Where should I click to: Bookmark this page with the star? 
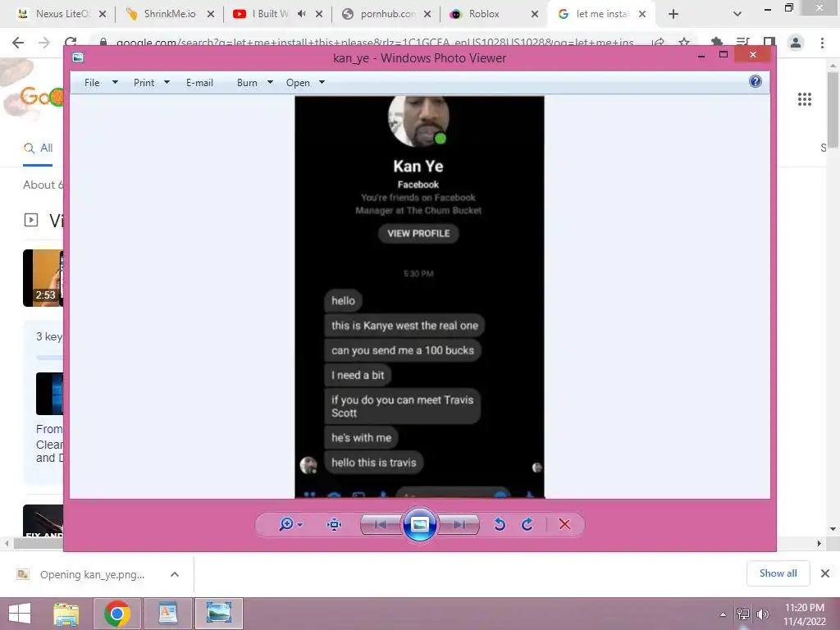point(684,43)
